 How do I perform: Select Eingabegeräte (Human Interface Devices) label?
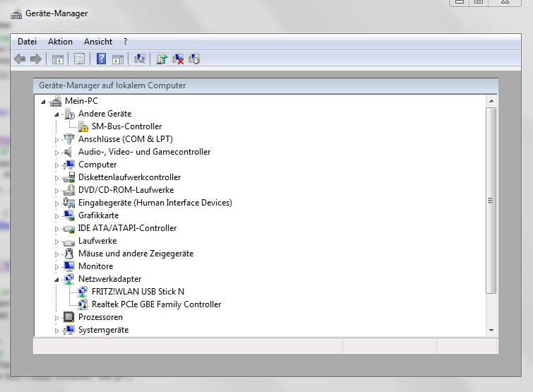click(x=155, y=203)
